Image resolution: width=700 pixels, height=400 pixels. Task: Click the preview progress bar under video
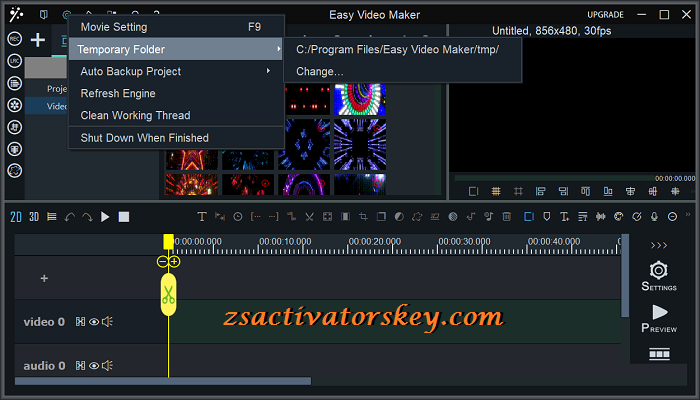pyautogui.click(x=554, y=178)
